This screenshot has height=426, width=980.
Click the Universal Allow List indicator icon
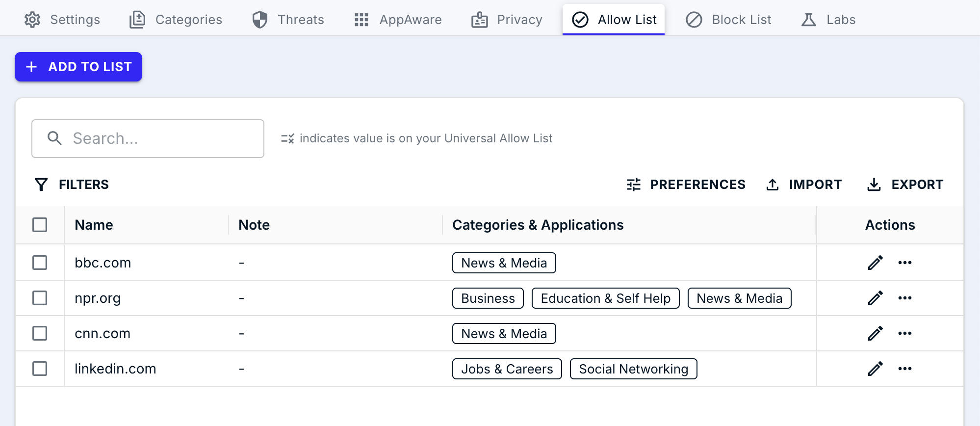pos(287,139)
